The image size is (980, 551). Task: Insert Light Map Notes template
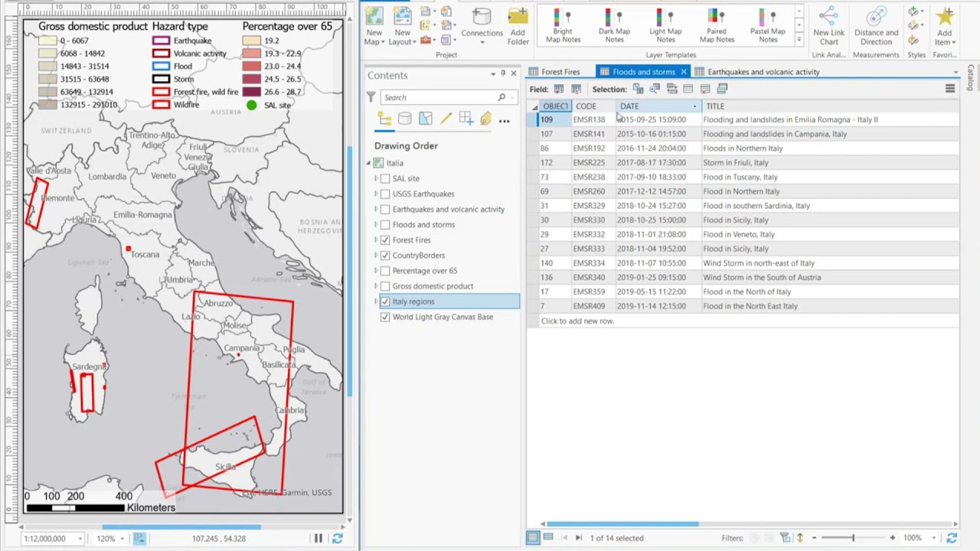point(665,27)
